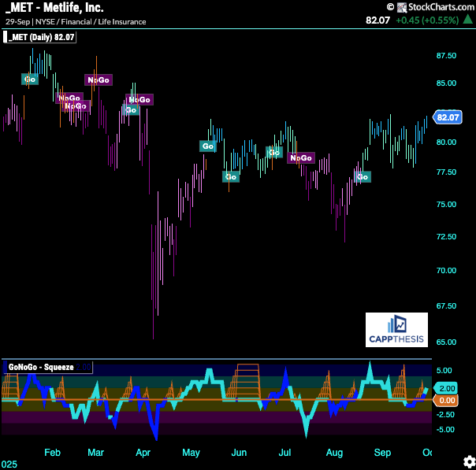
Task: Click the May month axis label
Action: (191, 453)
